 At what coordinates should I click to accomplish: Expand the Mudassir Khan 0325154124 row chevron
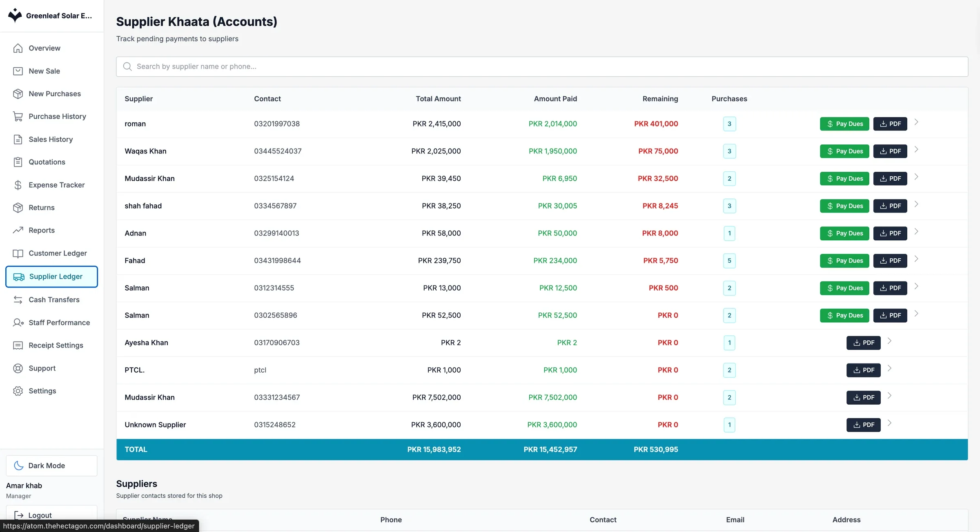click(916, 177)
